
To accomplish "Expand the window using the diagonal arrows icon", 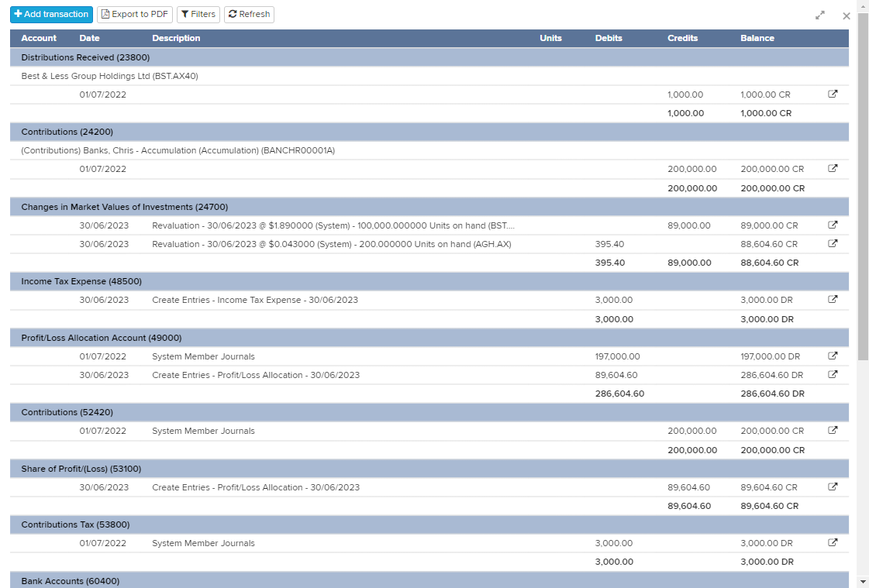I will pos(819,14).
